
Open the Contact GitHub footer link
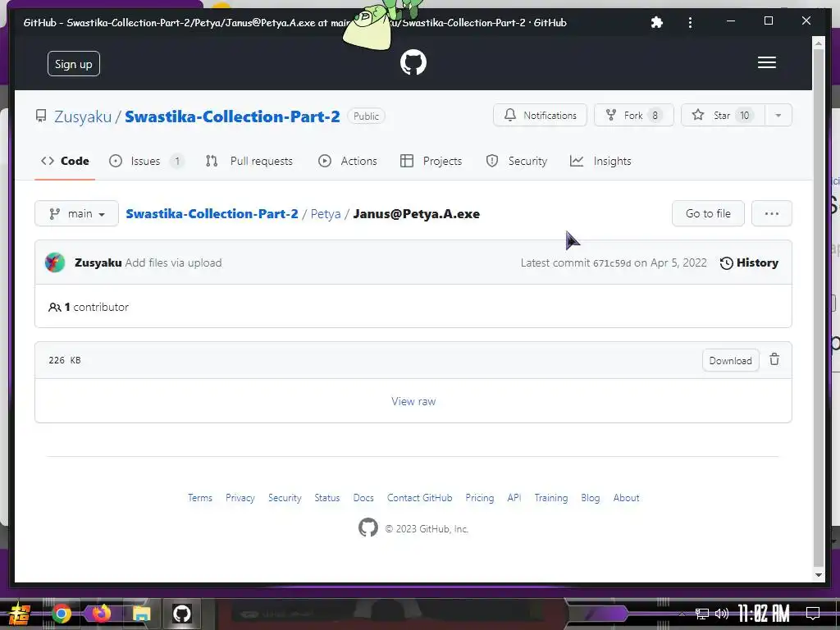coord(419,498)
